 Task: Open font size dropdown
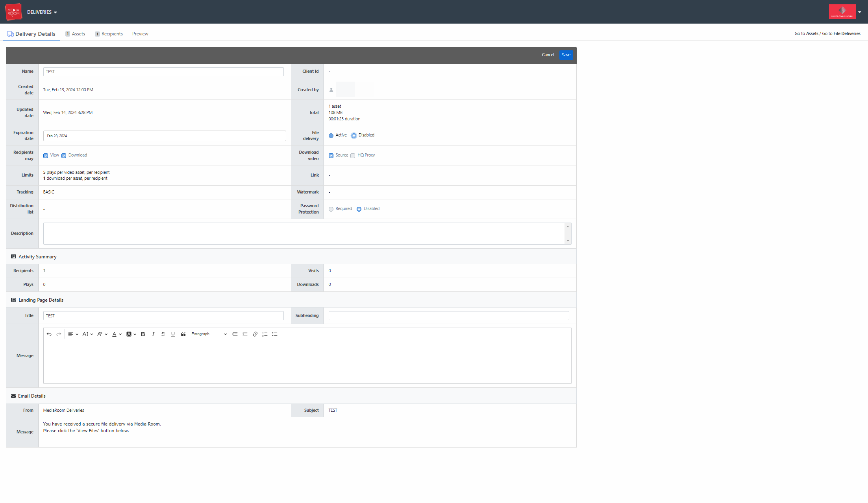point(87,334)
